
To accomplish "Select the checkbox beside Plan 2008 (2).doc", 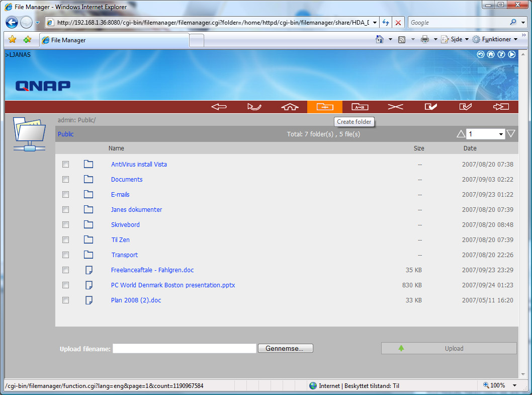I will point(65,300).
